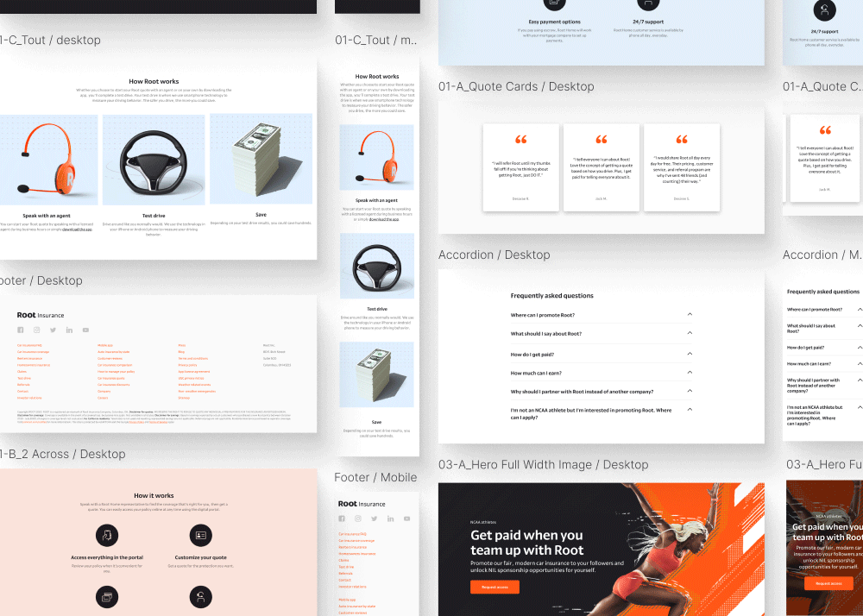Click Facebook icon in Footer / Mobile frame

(x=342, y=519)
